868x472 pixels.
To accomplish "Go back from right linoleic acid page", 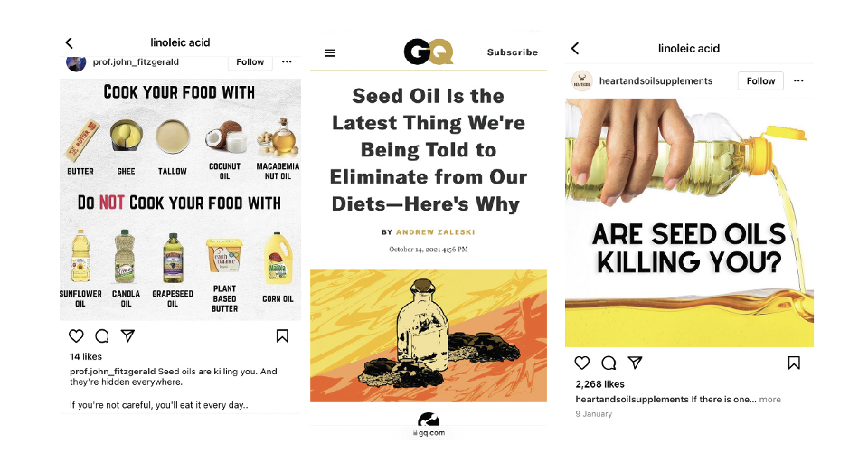I will point(575,48).
